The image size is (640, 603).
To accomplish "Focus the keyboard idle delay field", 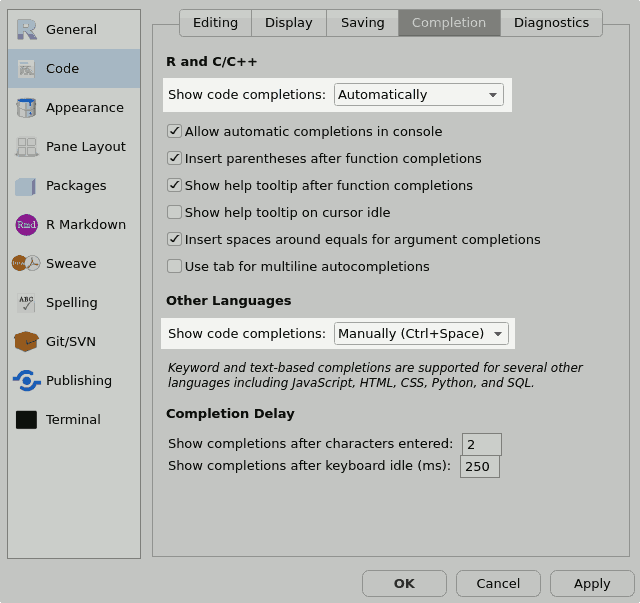I will click(479, 466).
